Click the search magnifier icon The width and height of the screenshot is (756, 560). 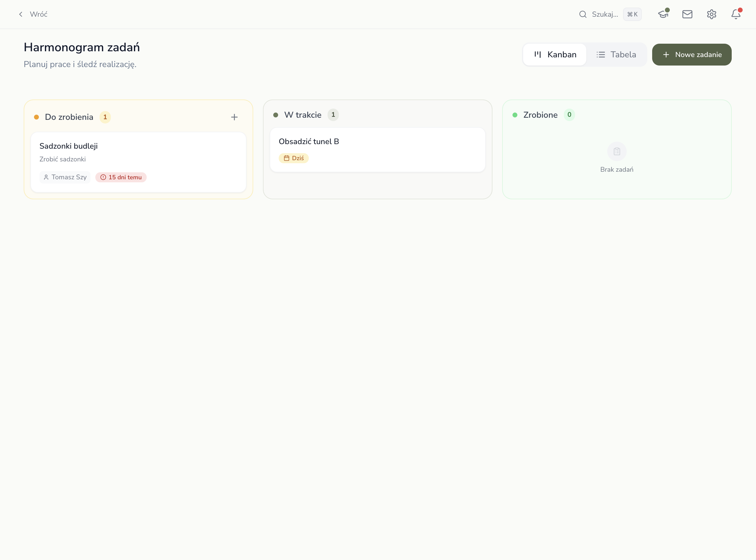point(583,14)
